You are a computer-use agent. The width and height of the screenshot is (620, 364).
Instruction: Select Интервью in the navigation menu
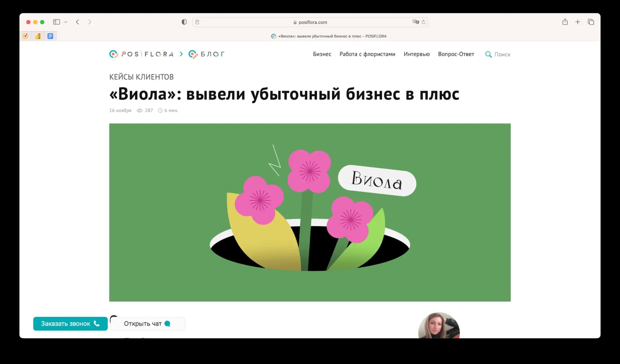416,54
